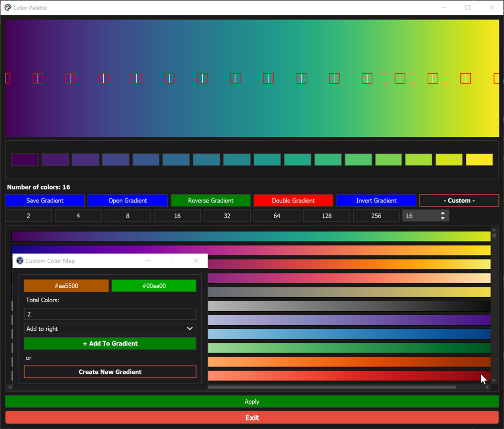Click the second-to-last gradient stop marker in yellow-green area
The height and width of the screenshot is (429, 504).
[465, 78]
